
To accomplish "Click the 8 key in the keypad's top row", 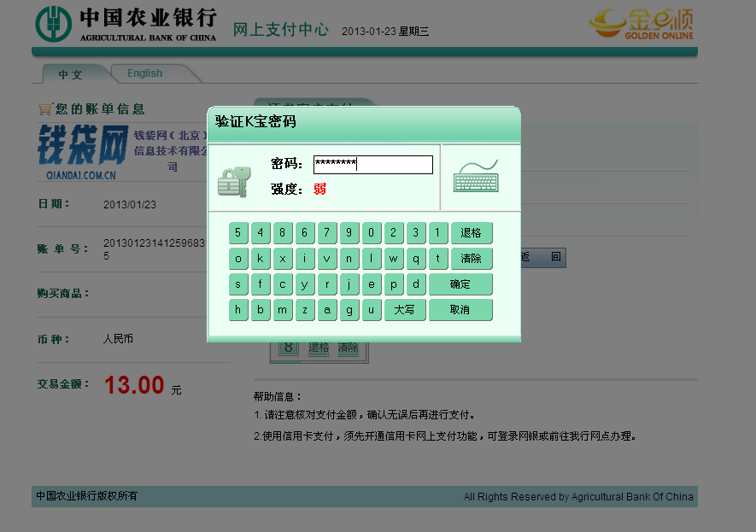I will (x=283, y=233).
